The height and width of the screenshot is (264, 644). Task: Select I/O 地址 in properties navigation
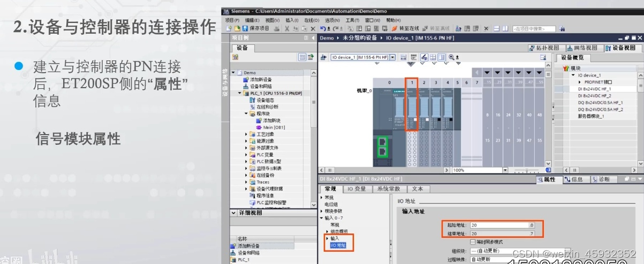click(x=338, y=245)
